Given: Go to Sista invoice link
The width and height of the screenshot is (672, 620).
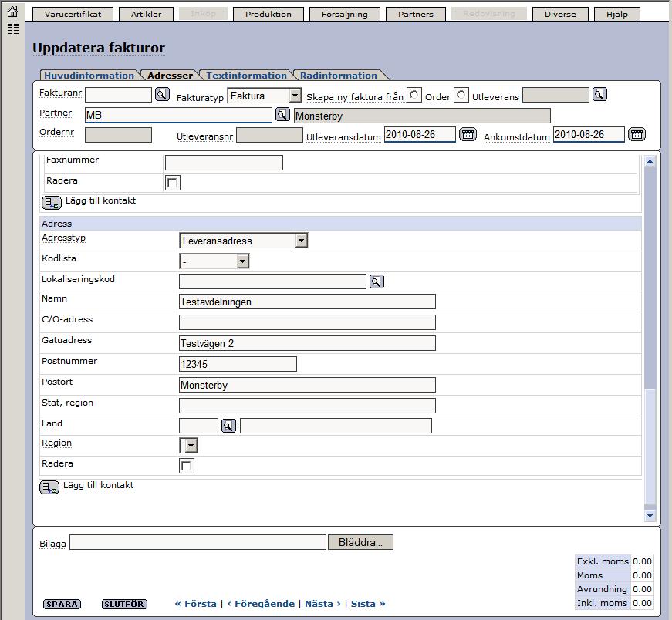Looking at the screenshot, I should 368,604.
